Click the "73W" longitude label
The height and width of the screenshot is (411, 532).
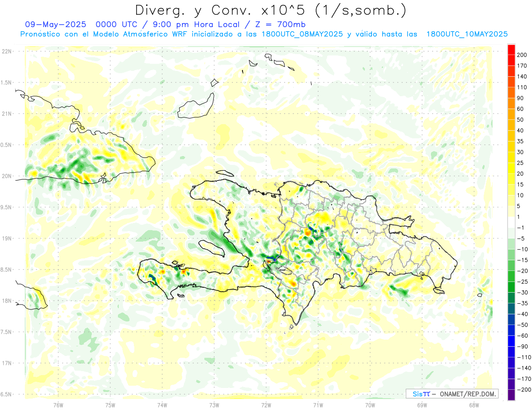tap(214, 405)
